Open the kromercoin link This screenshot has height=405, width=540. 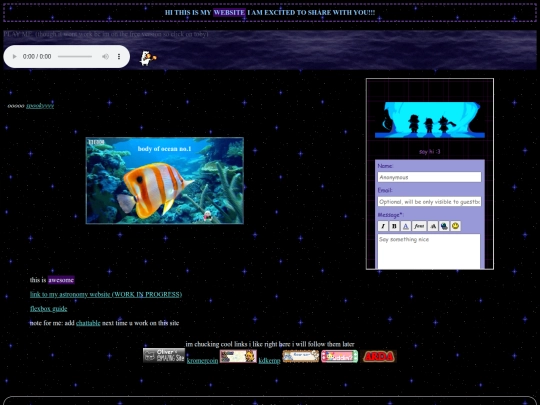[x=202, y=361]
